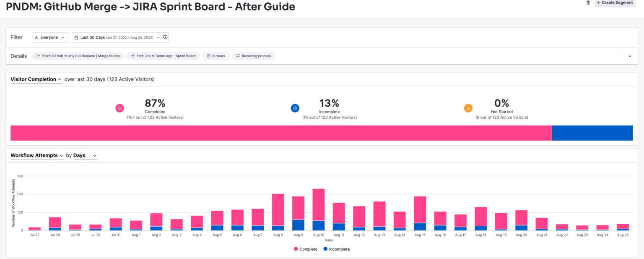Open the Days grouping dropdown
This screenshot has width=644, height=259.
(85, 155)
